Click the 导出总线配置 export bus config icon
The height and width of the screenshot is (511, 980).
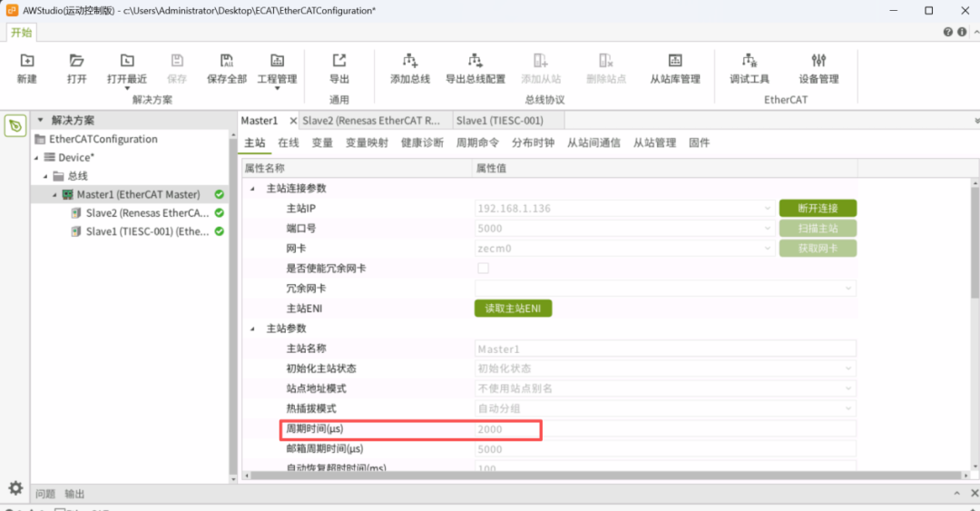[475, 61]
